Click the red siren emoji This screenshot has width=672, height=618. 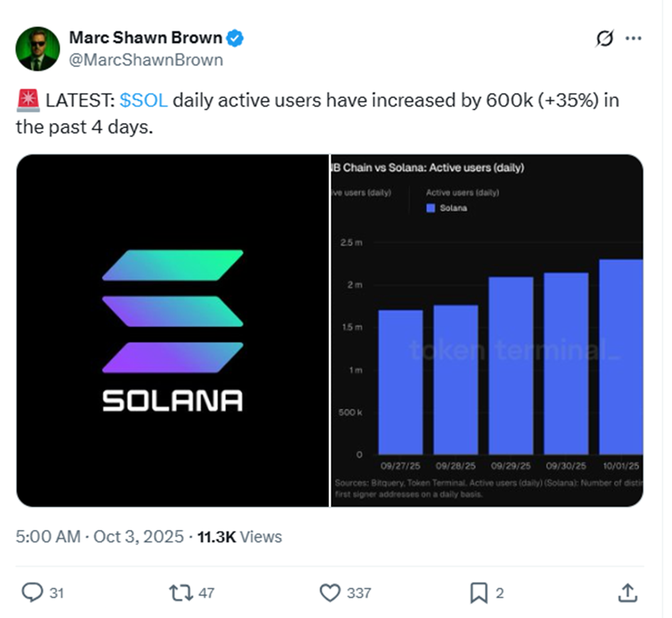click(28, 100)
